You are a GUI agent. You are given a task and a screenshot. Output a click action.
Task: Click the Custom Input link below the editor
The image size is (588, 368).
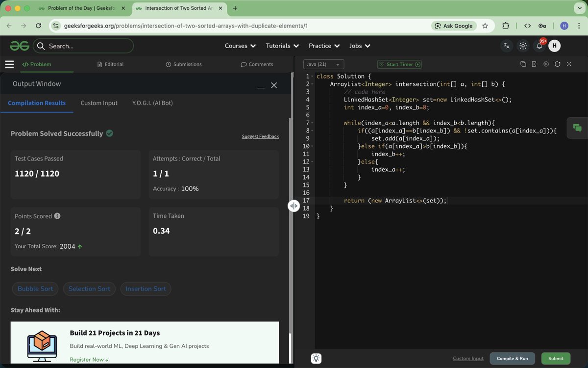468,359
